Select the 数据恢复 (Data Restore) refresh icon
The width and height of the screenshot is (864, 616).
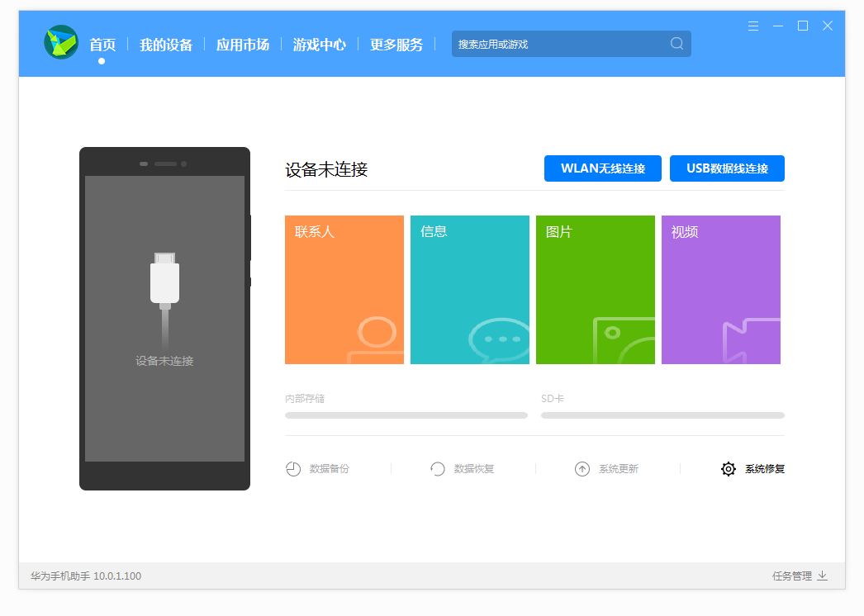[x=438, y=468]
